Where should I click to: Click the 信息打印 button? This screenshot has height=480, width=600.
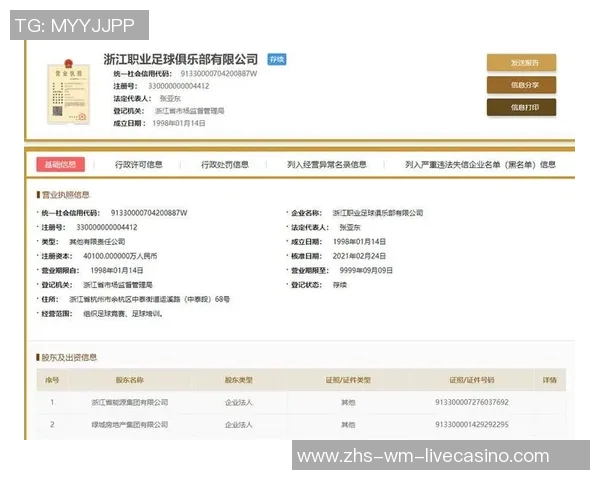pos(521,107)
